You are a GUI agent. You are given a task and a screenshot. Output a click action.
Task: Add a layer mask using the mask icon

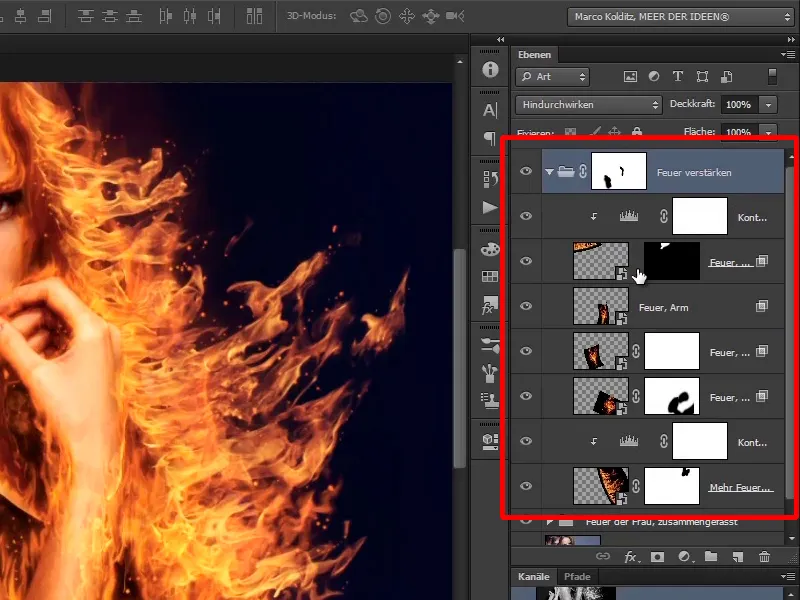click(657, 556)
